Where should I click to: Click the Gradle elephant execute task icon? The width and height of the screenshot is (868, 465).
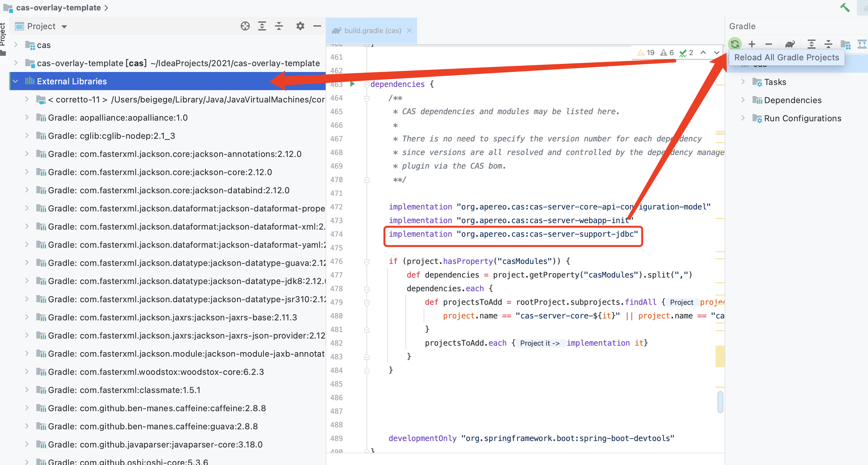click(x=790, y=44)
